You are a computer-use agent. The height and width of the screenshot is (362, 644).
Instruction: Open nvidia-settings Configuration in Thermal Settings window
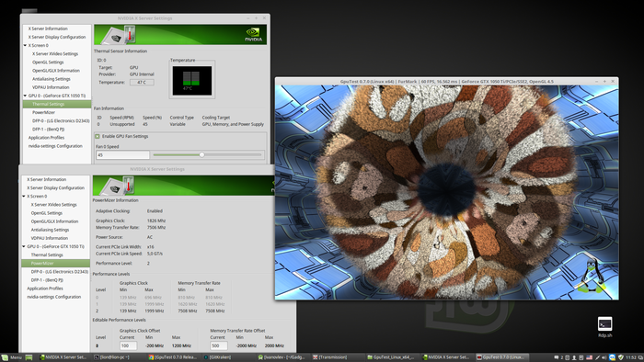[x=55, y=146]
